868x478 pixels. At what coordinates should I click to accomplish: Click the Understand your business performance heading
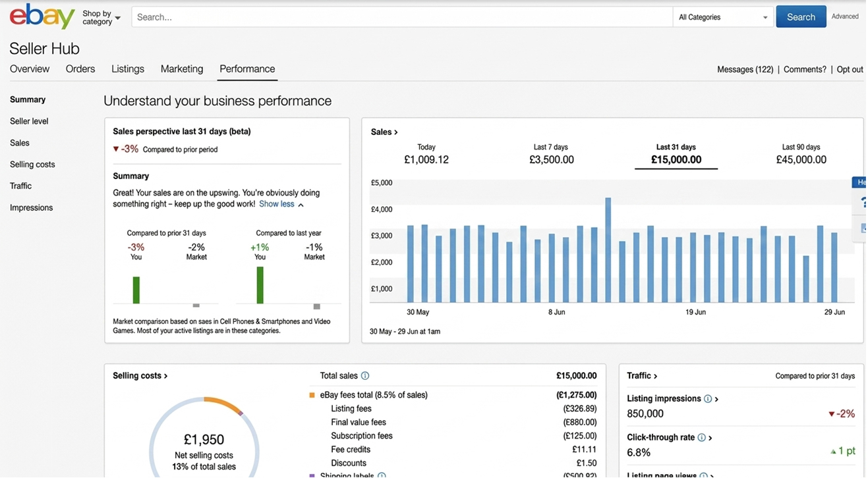tap(217, 101)
